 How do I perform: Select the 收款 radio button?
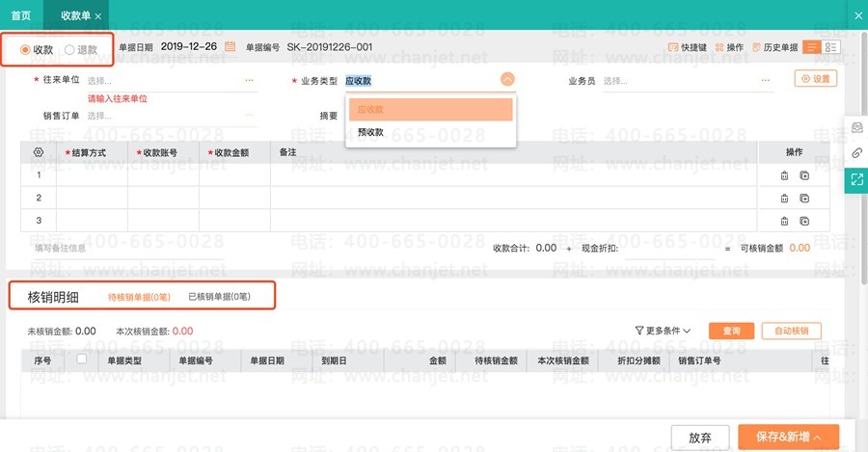tap(25, 50)
